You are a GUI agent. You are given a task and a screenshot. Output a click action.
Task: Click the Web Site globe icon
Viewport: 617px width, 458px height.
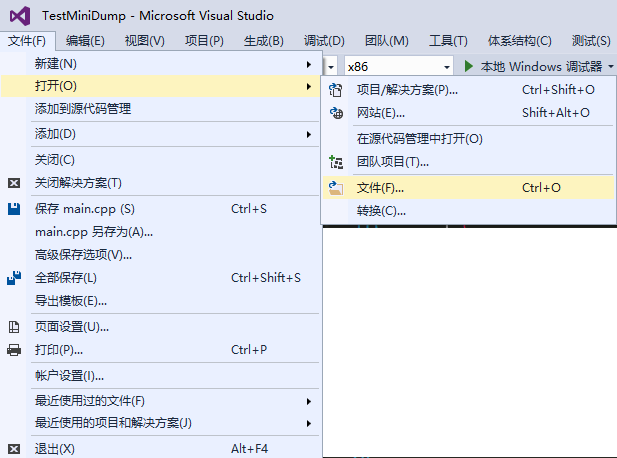coord(336,113)
